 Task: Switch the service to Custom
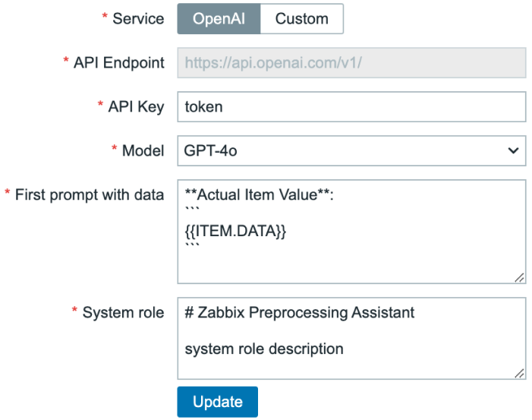pyautogui.click(x=302, y=19)
